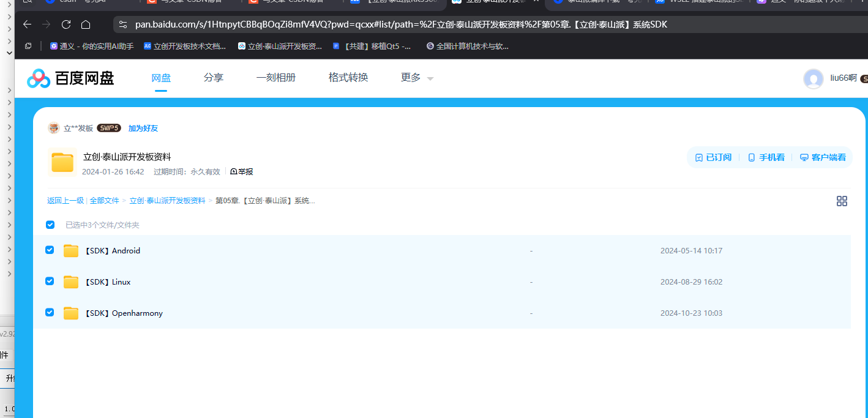Click the username liu66啊
868x418 pixels.
(844, 78)
